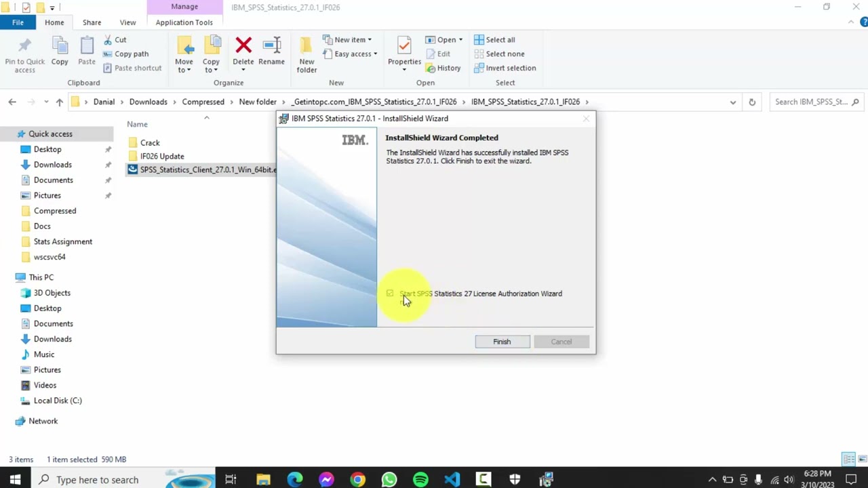Open the File menu tab
The width and height of the screenshot is (868, 488).
tap(18, 22)
